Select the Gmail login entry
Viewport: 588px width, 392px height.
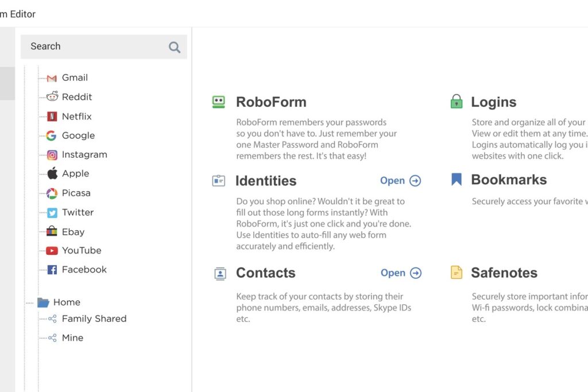pyautogui.click(x=75, y=77)
